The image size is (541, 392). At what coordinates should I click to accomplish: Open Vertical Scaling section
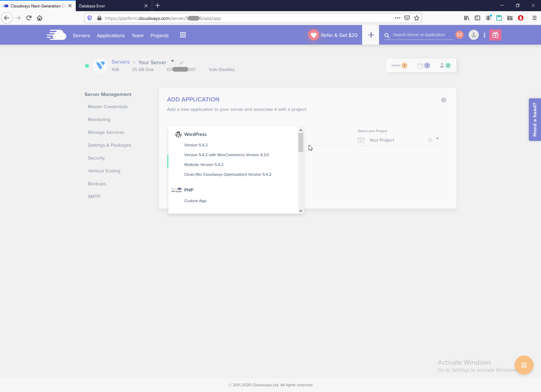[x=104, y=171]
